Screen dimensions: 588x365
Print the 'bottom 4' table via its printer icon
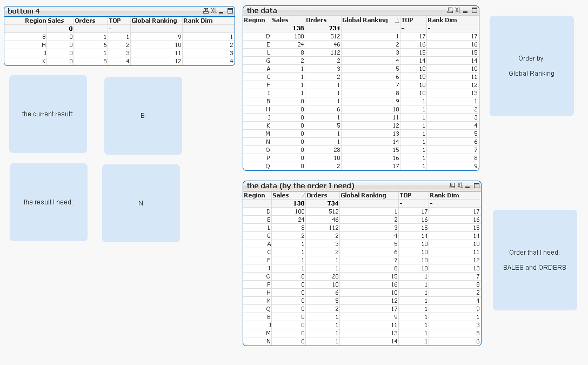click(x=205, y=11)
